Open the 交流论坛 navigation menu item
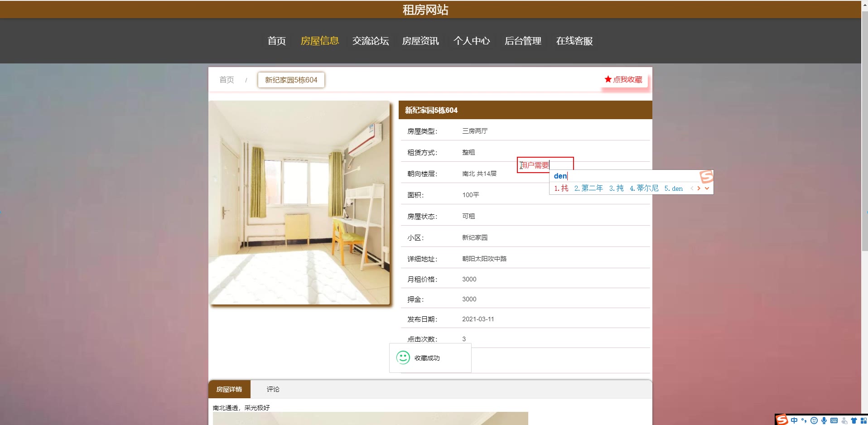Viewport: 868px width, 425px height. click(371, 41)
